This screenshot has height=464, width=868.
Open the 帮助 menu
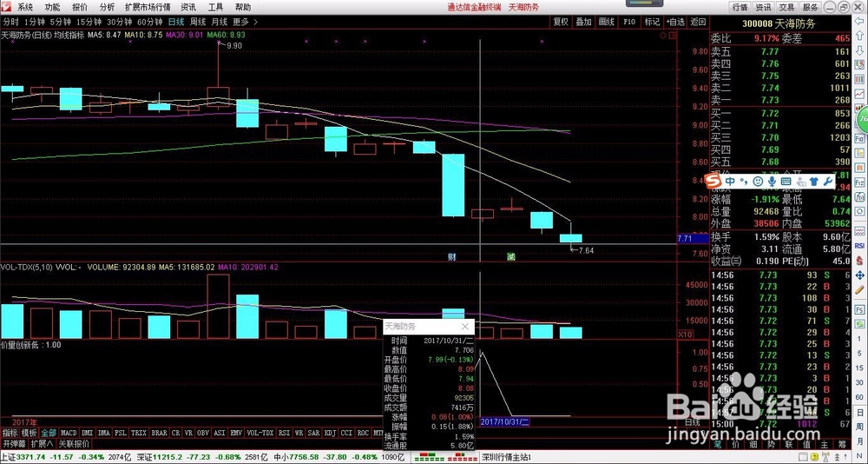pos(242,7)
